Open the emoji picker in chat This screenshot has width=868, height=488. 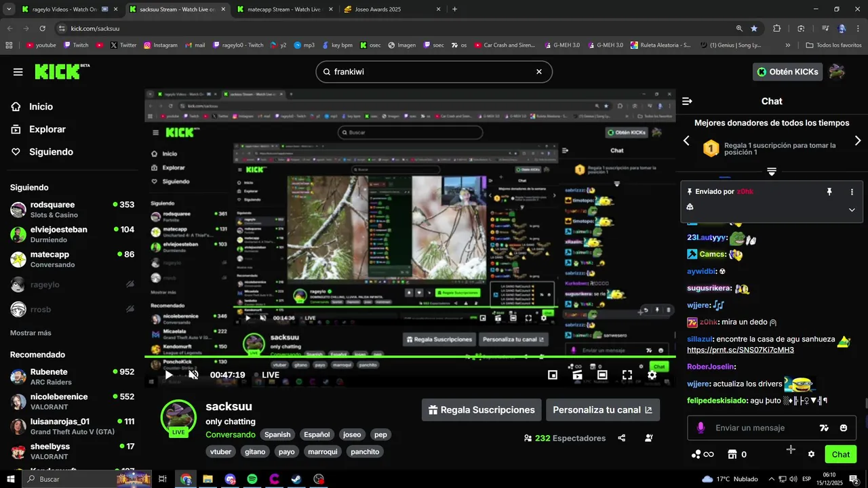pyautogui.click(x=844, y=428)
